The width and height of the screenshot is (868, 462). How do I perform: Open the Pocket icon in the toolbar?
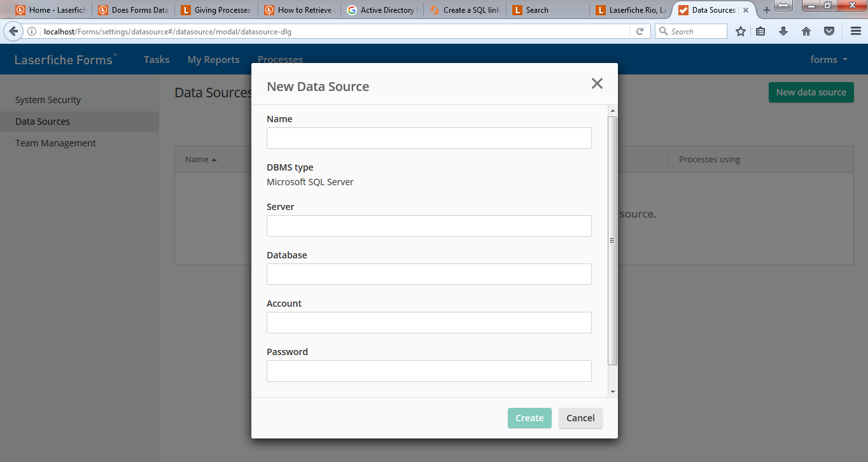(829, 31)
